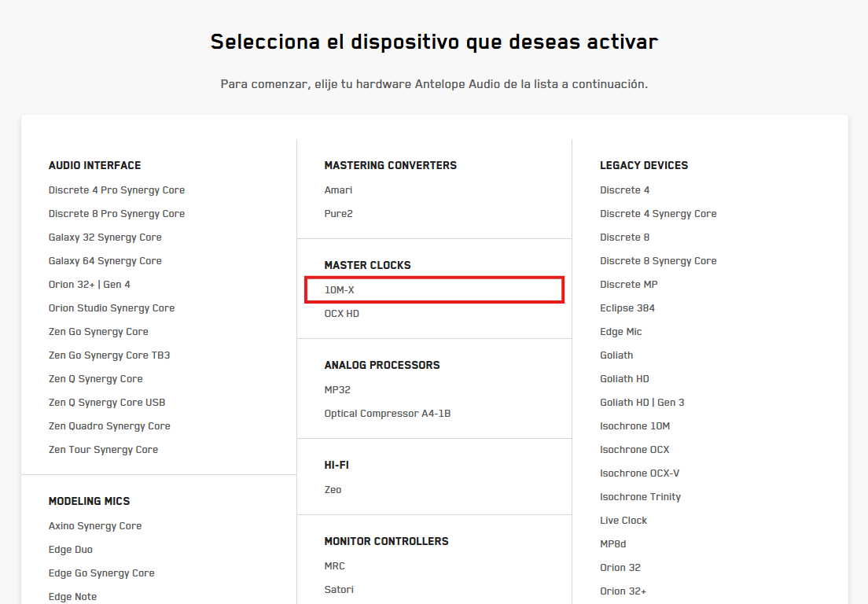The image size is (868, 604).
Task: Select Isochrone Trinity device
Action: [641, 497]
